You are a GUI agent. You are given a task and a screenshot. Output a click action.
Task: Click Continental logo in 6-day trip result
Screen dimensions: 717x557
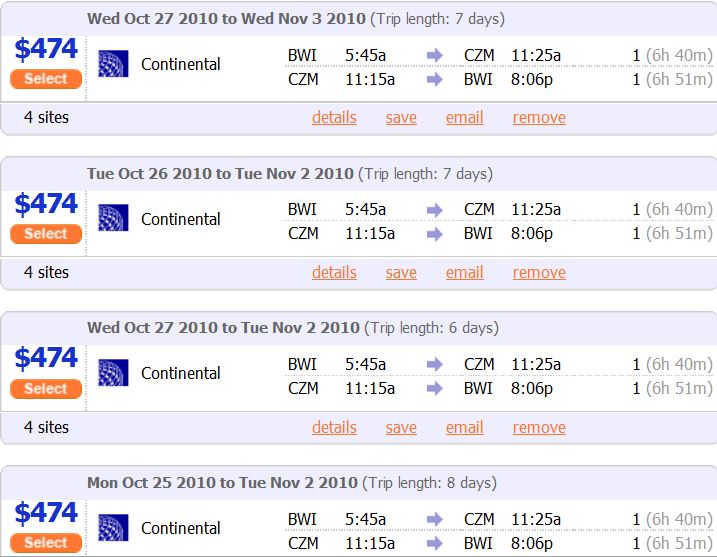click(113, 373)
